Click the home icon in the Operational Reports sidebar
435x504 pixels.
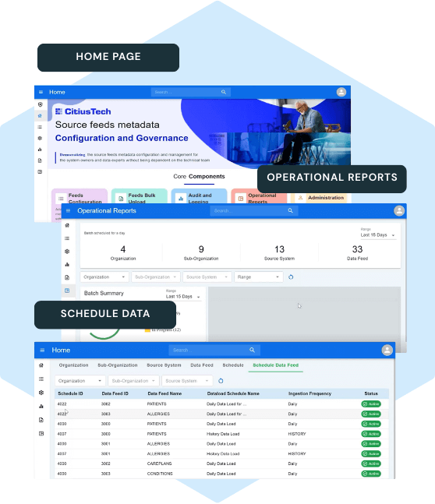click(67, 225)
